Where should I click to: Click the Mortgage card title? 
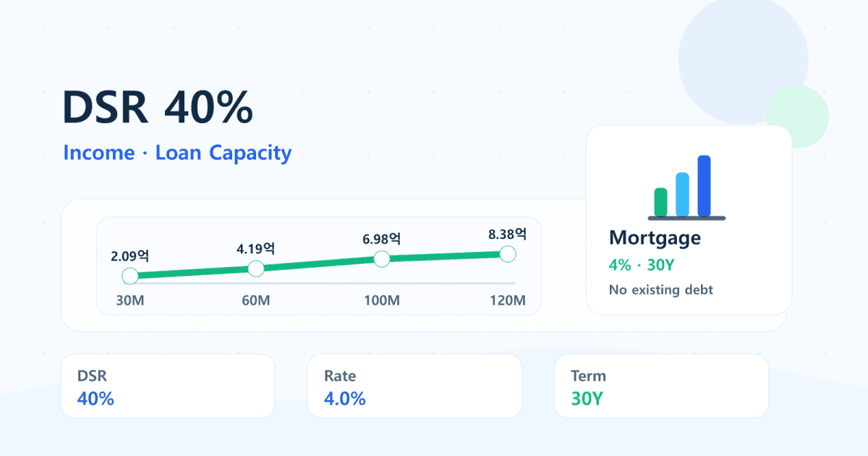coord(655,237)
